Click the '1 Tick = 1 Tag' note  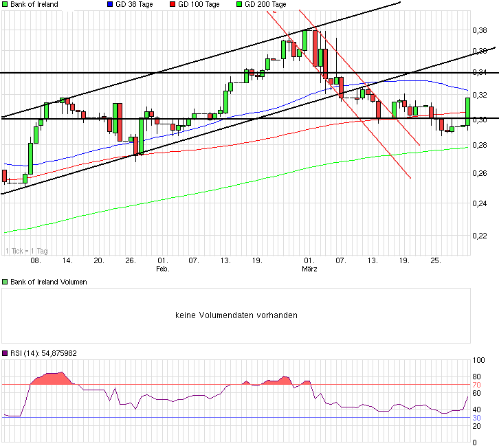pyautogui.click(x=25, y=251)
